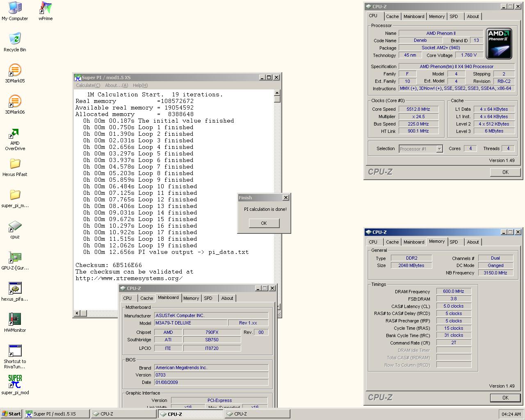Select Cache tab in Mainboard CPU-Z window
Image resolution: width=525 pixels, height=420 pixels.
pyautogui.click(x=146, y=298)
